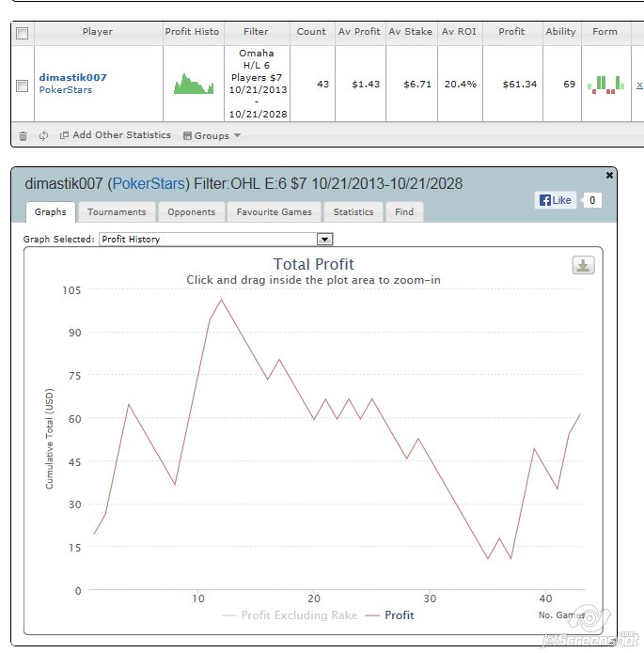
Task: Check the select-all header checkbox
Action: pos(24,33)
